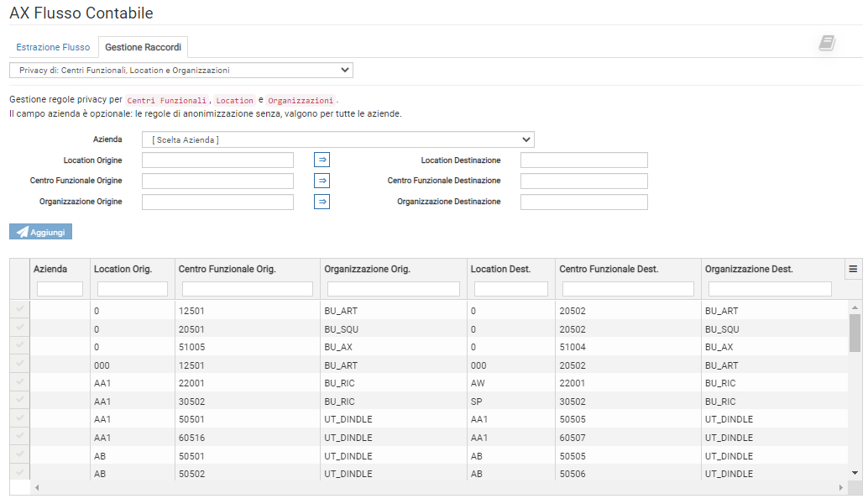
Task: Tick the checkmark on row 12501 BU_ART
Action: tap(20, 310)
